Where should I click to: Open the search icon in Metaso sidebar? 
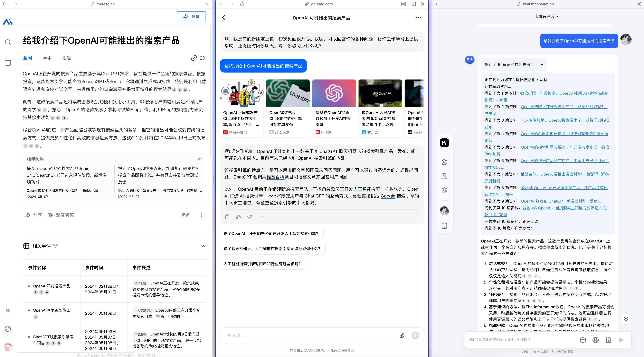8,42
